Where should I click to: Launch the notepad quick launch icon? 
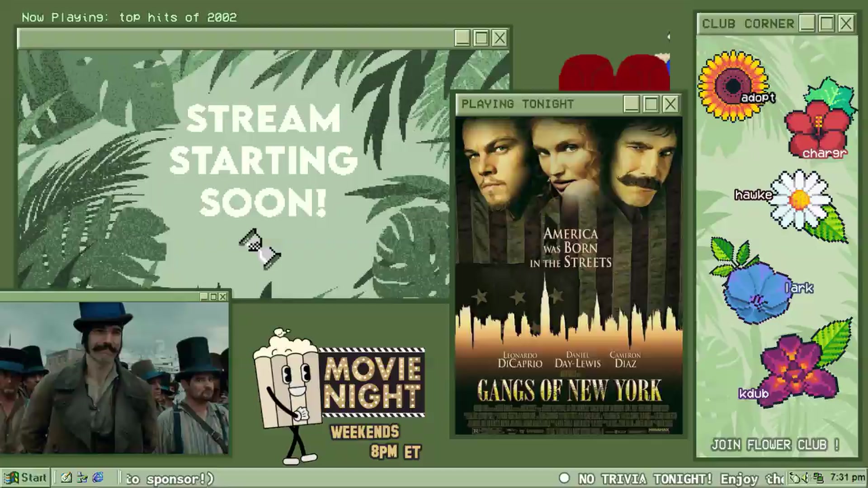66,478
